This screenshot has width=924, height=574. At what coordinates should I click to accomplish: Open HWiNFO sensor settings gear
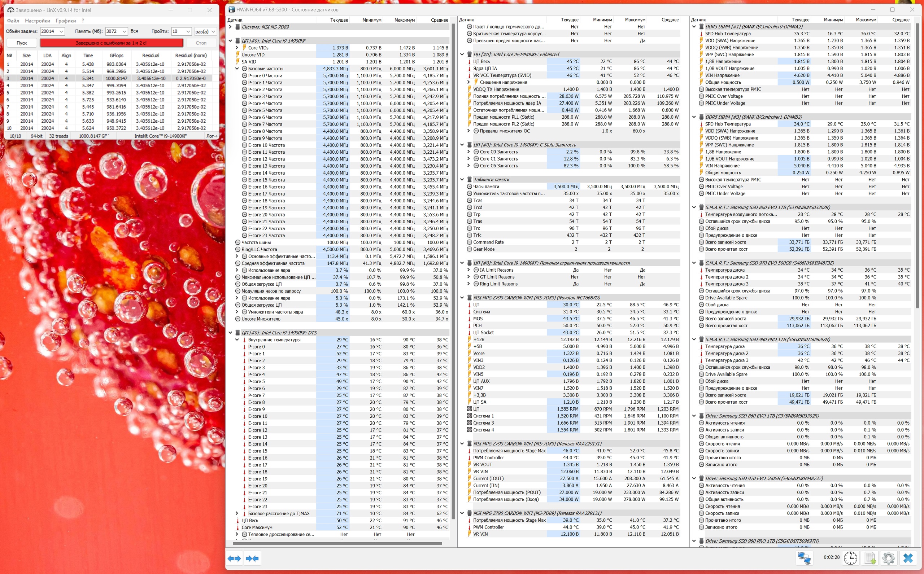[x=888, y=558]
